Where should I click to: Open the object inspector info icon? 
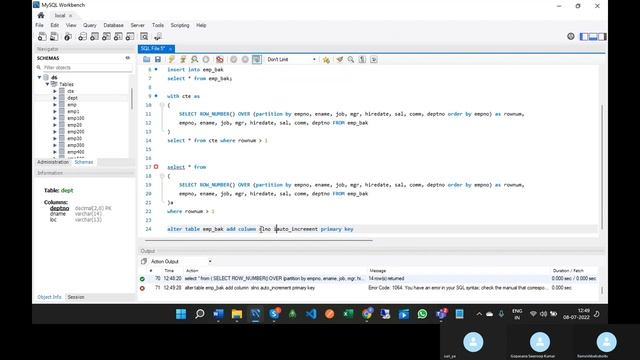pos(68,37)
